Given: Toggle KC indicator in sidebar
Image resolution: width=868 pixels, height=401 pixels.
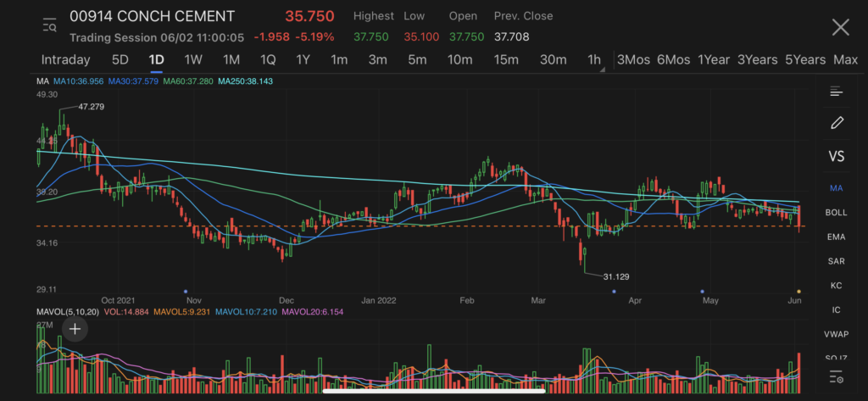Looking at the screenshot, I should point(836,285).
